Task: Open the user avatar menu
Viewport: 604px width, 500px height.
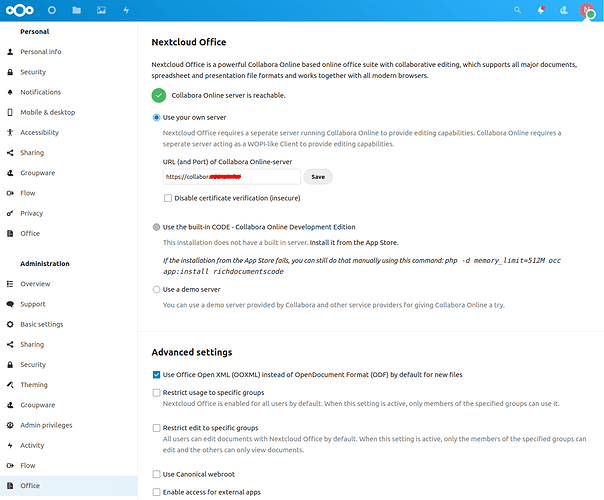Action: pos(587,10)
